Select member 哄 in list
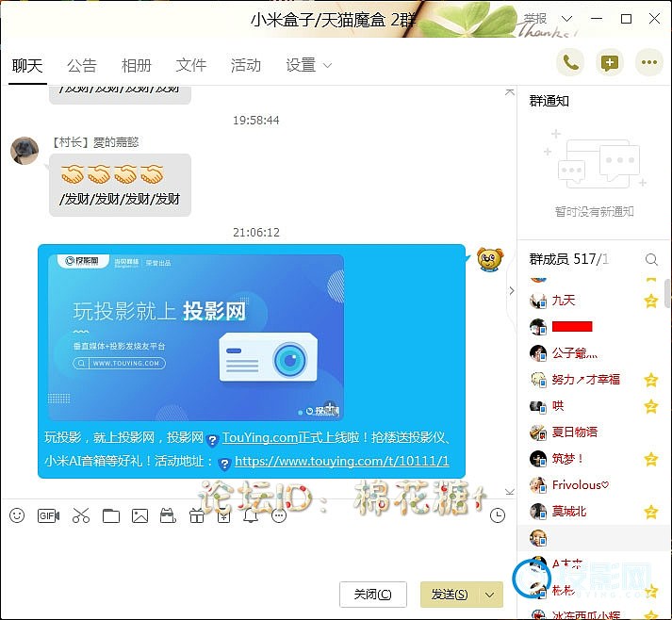The image size is (672, 620). click(x=594, y=406)
